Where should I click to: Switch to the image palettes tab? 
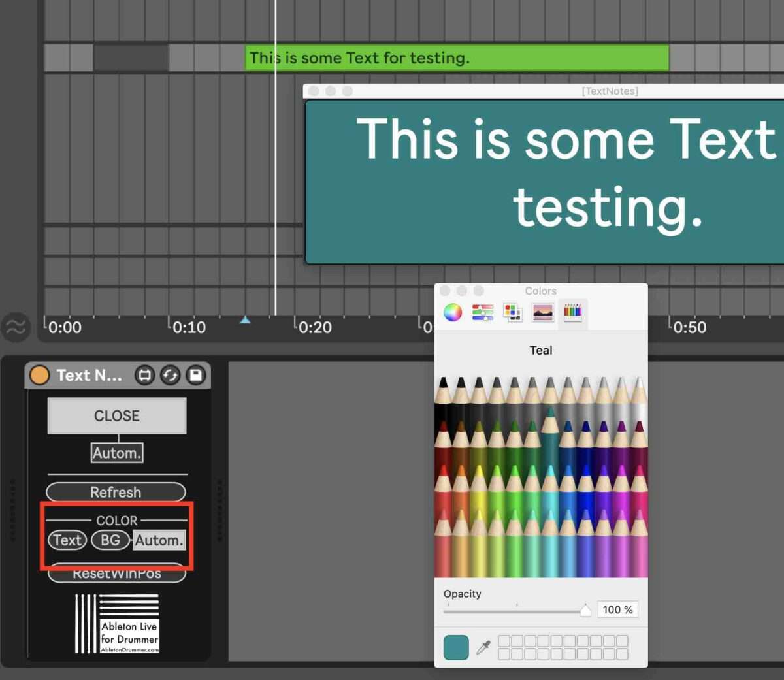543,312
